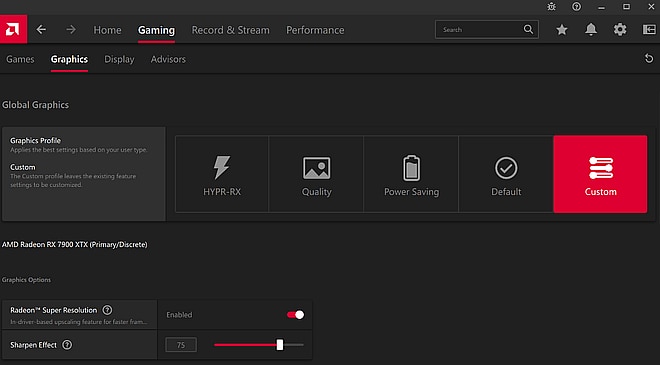
Task: Open the help question mark icon in title bar
Action: click(576, 7)
